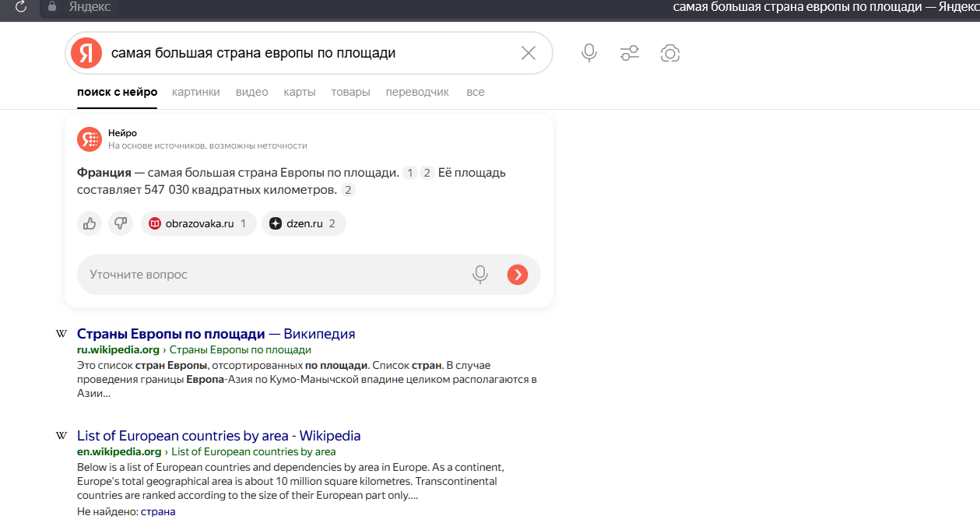Open image search camera icon

pos(669,53)
